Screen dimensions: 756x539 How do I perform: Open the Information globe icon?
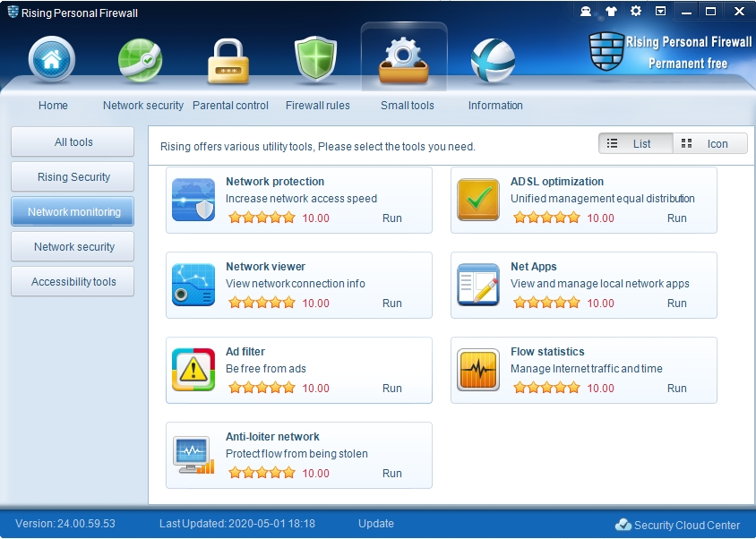(493, 60)
